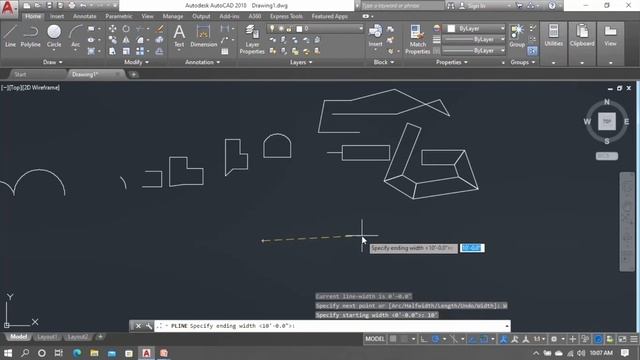
Task: Select the Polyline tool
Action: pos(31,36)
